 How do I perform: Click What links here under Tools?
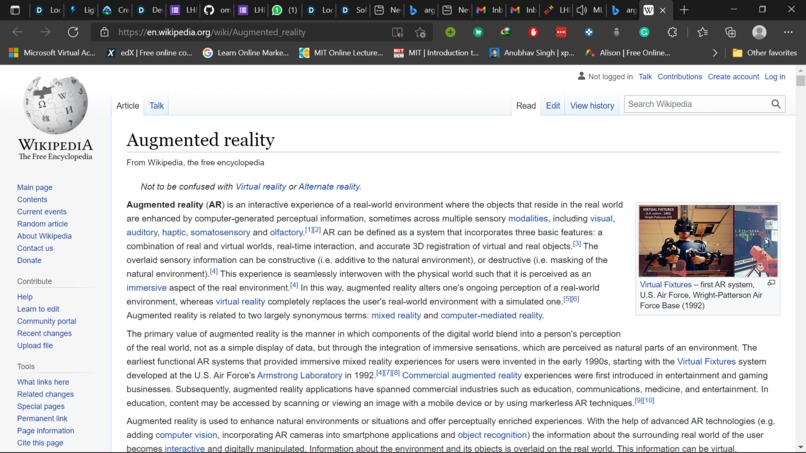[x=43, y=382]
